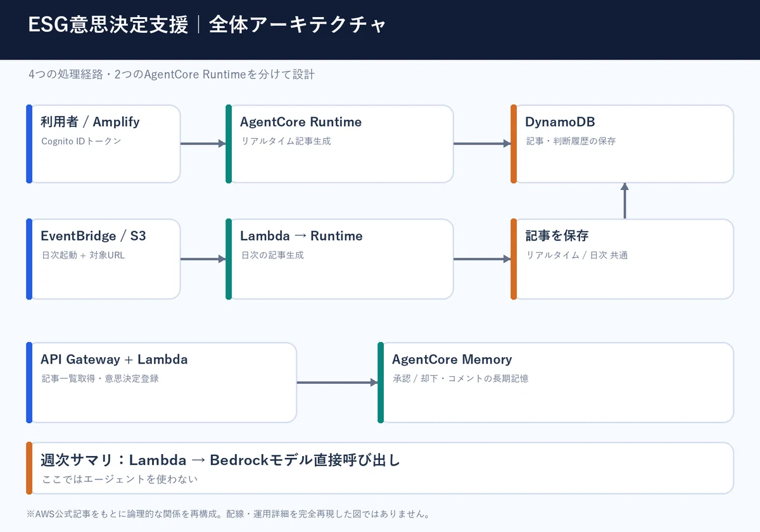
Task: Select the '記事を保存' heading
Action: 557,236
